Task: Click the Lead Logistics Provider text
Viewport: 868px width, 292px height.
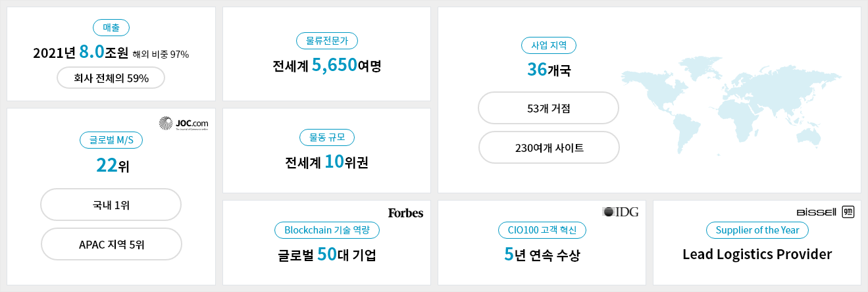Action: coord(757,255)
